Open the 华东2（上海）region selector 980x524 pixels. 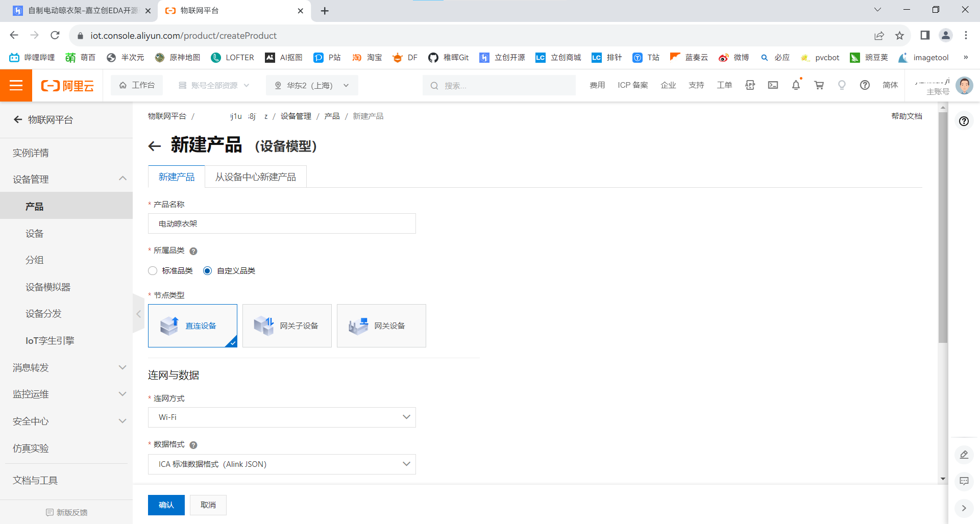pos(311,85)
